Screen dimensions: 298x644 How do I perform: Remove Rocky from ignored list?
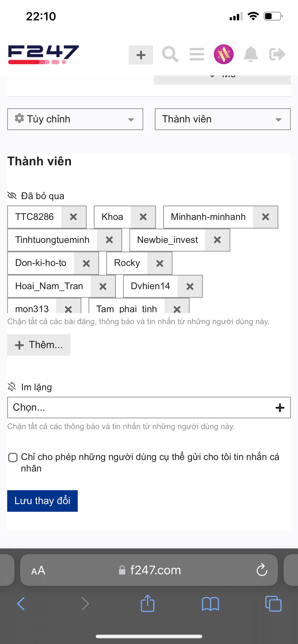(160, 263)
